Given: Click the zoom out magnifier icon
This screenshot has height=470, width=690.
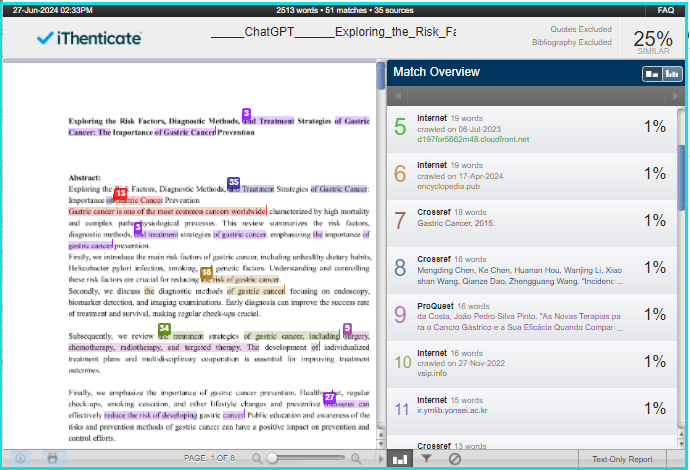Looking at the screenshot, I should pyautogui.click(x=257, y=459).
